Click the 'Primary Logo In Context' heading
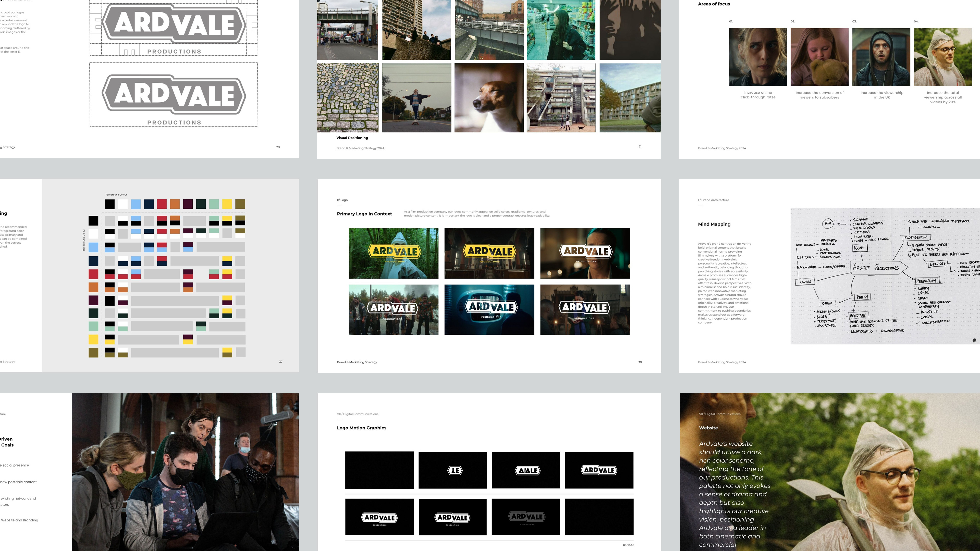 (364, 214)
